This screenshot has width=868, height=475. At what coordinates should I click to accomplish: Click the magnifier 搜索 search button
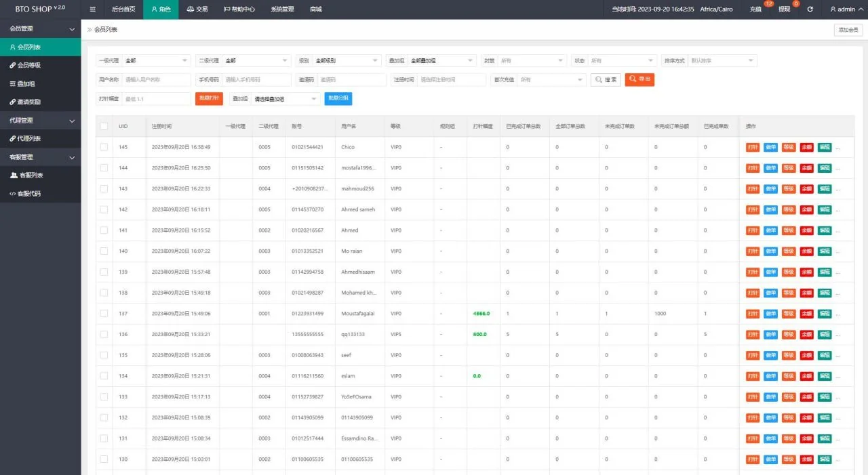[x=606, y=79]
